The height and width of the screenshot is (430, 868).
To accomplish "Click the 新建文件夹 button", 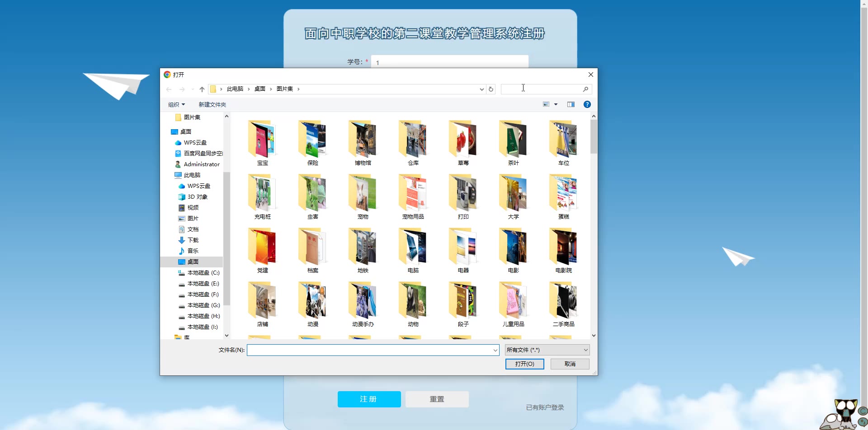I will coord(212,104).
